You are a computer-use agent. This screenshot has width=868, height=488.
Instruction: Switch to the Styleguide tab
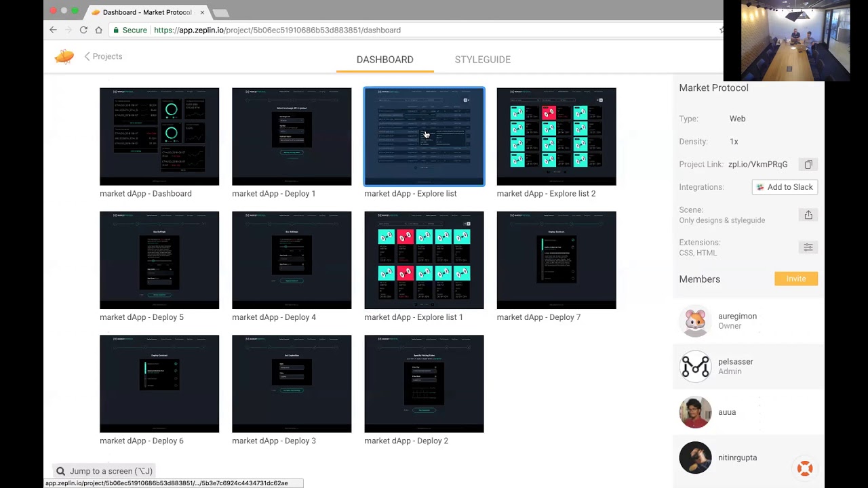point(483,60)
